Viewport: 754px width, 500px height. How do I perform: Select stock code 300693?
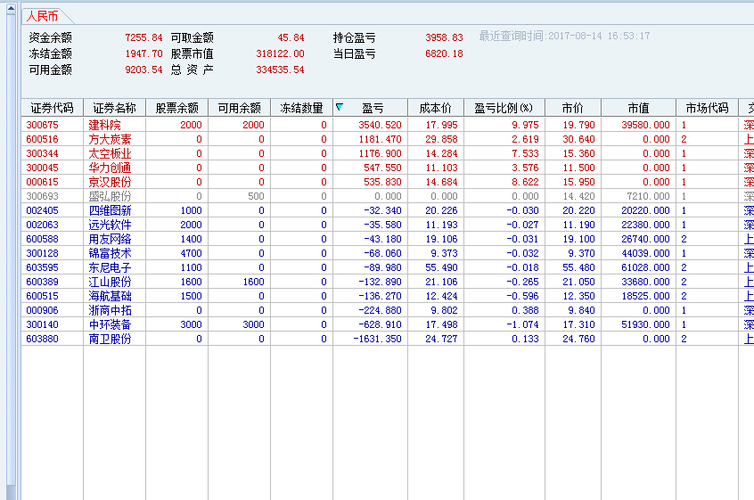tap(42, 196)
